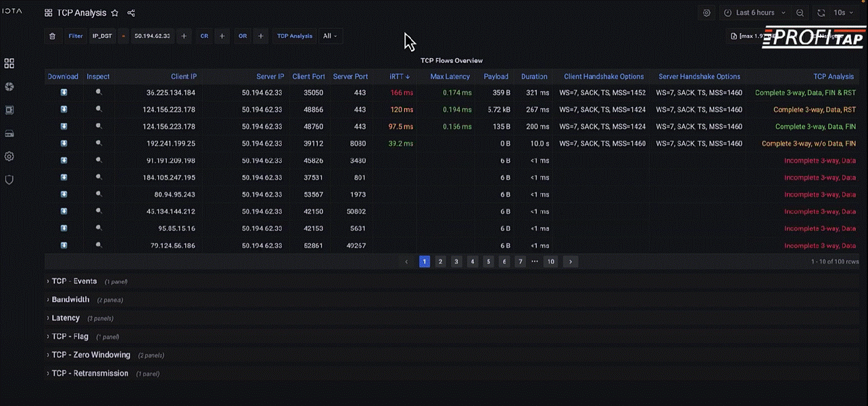Sort by Server Port column

(x=350, y=76)
